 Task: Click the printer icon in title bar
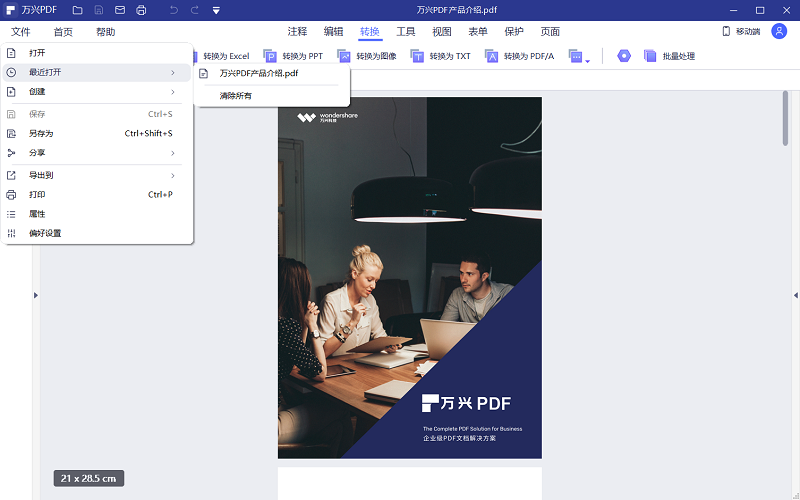[141, 10]
